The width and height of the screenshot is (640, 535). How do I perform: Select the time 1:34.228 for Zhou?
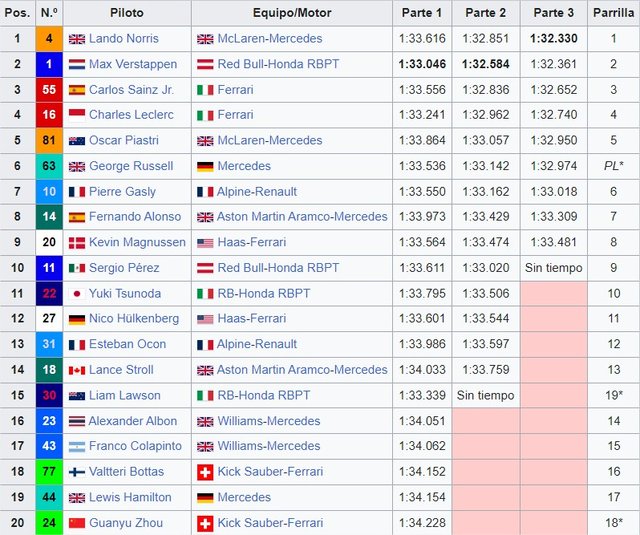pyautogui.click(x=422, y=523)
